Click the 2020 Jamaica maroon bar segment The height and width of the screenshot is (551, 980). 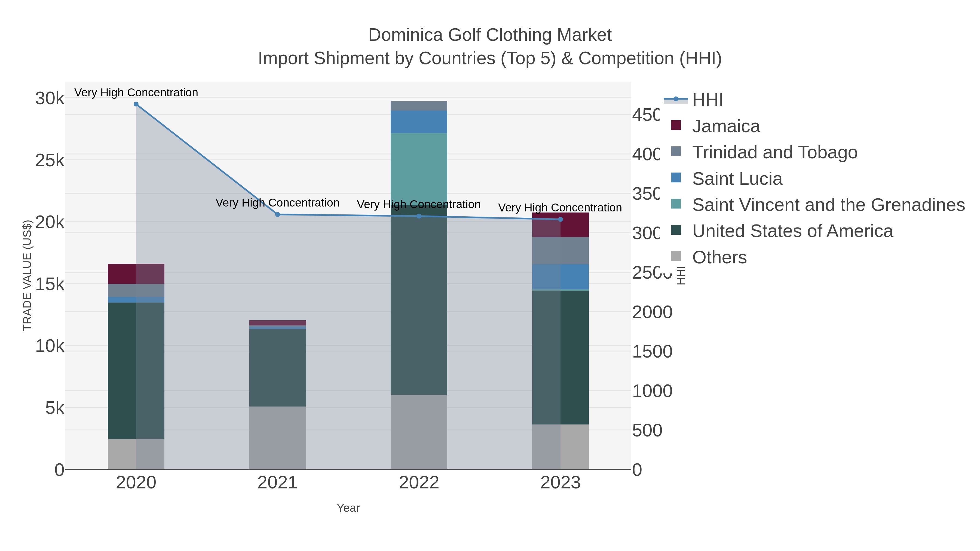point(136,274)
